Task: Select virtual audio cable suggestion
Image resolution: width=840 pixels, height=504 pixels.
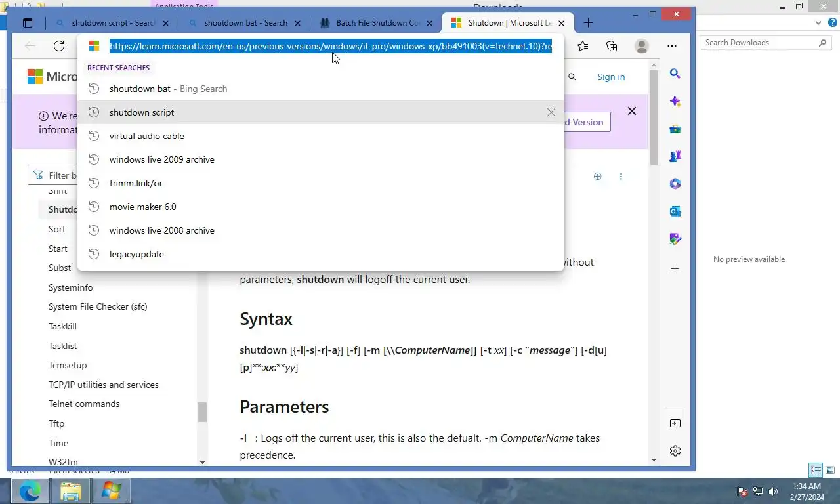Action: click(321, 136)
